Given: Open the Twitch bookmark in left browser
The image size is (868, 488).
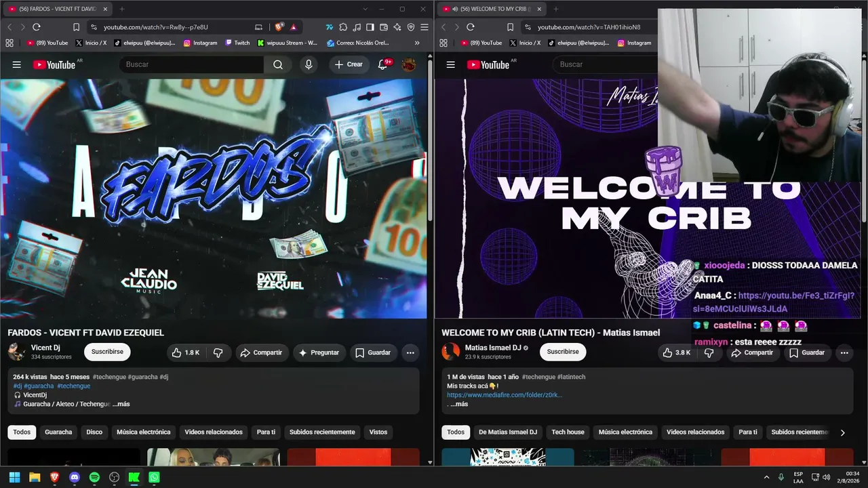Looking at the screenshot, I should (237, 43).
